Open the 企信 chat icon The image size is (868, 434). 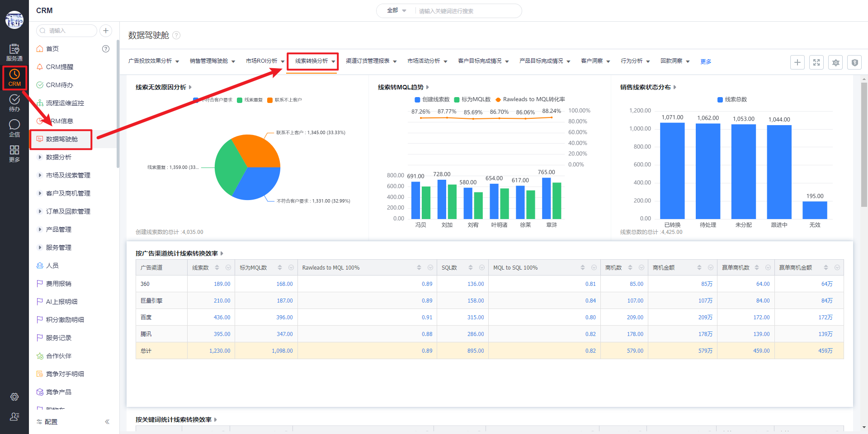pyautogui.click(x=14, y=128)
